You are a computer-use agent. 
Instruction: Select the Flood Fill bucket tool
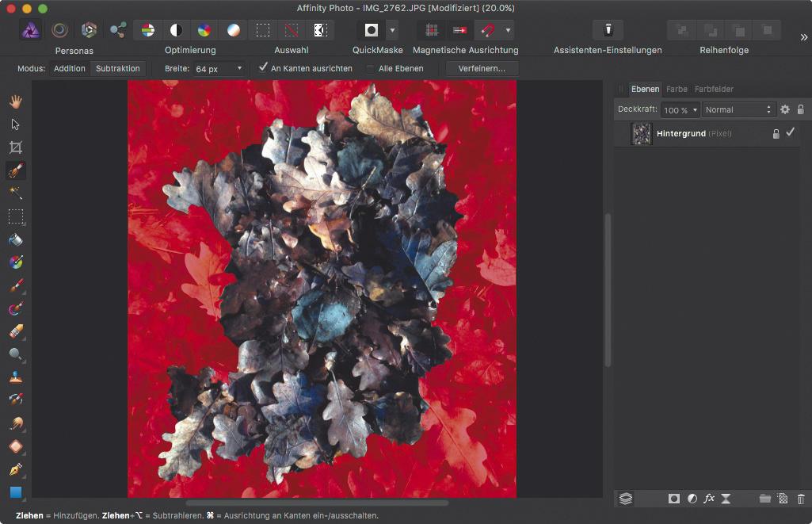[x=16, y=239]
